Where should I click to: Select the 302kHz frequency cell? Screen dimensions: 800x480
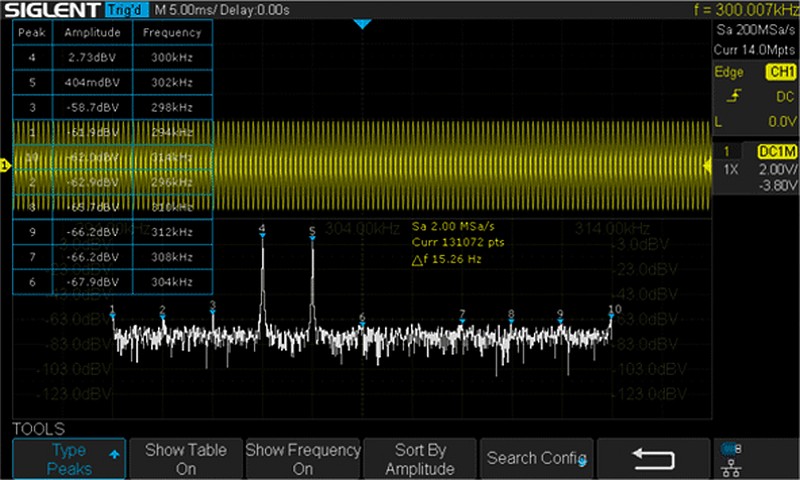click(172, 83)
